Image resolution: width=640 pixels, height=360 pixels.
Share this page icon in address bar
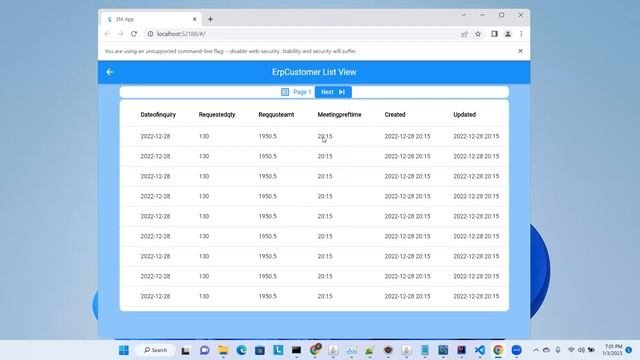point(464,34)
